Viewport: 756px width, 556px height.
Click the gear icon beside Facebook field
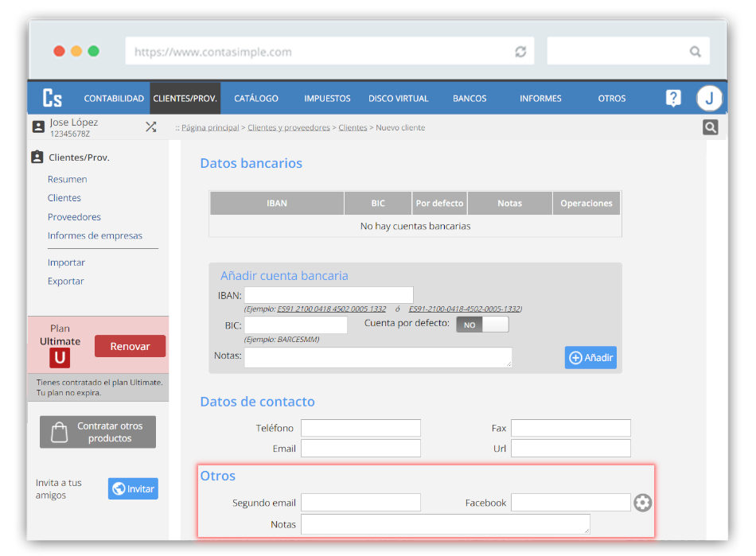[643, 503]
